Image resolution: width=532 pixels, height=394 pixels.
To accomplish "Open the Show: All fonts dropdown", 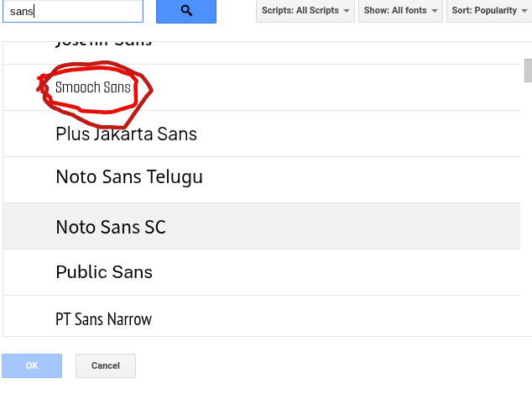I will [402, 11].
